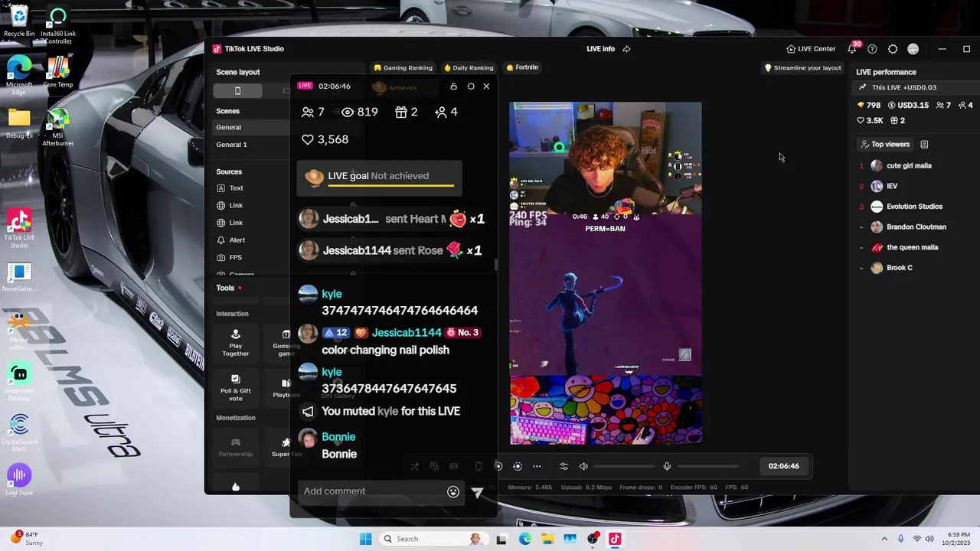
Task: Click the Tools section header
Action: coord(225,288)
